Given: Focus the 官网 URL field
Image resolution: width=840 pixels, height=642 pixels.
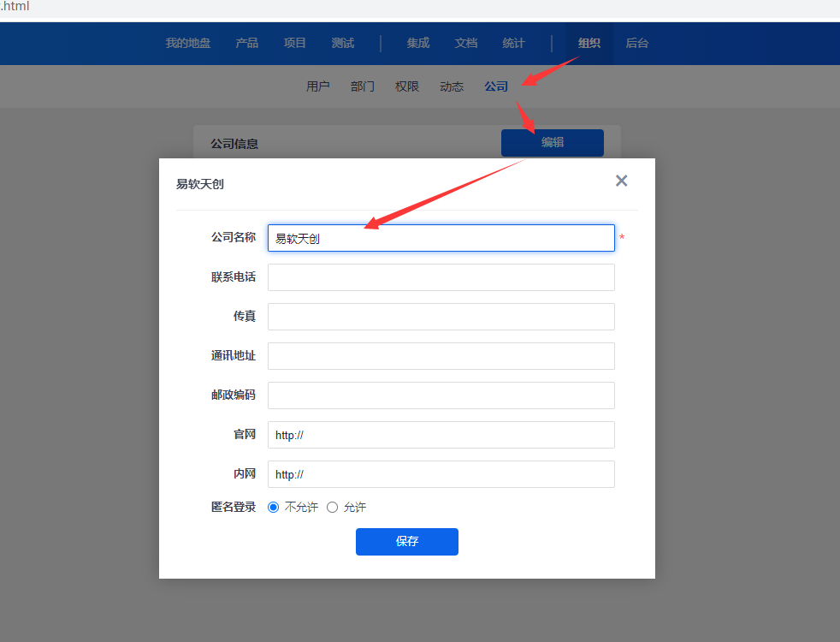Looking at the screenshot, I should [x=441, y=435].
